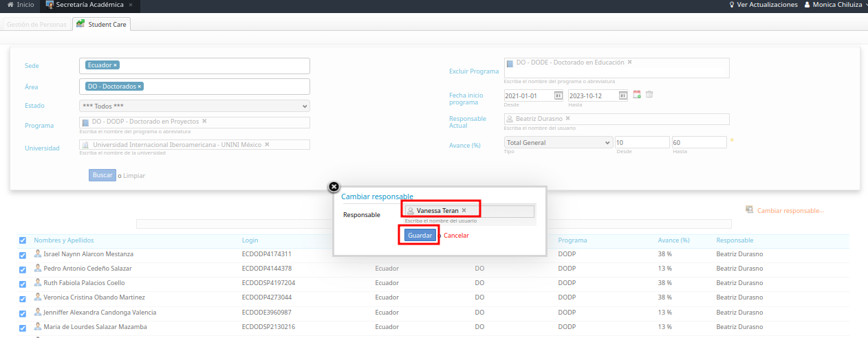868x338 pixels.
Task: Switch to the Gestión de Personas tab
Action: click(36, 25)
